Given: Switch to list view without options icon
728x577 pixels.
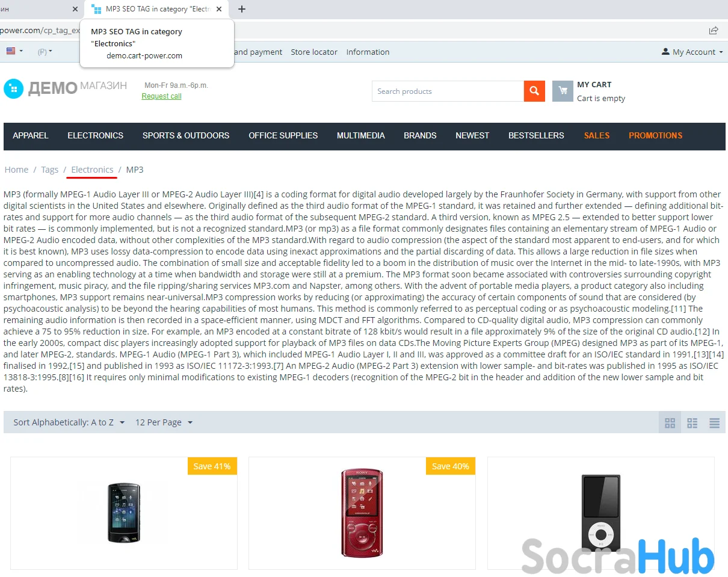Looking at the screenshot, I should pos(692,423).
